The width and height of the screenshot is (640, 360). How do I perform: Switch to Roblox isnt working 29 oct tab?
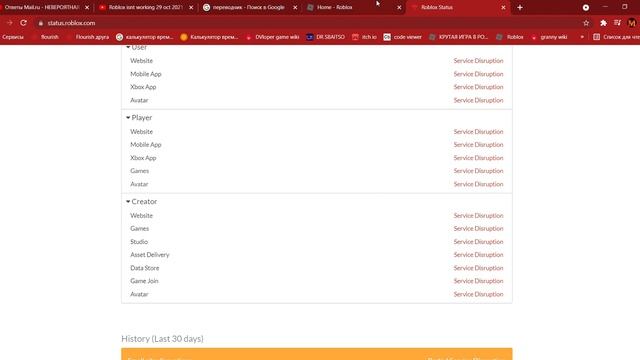(x=145, y=7)
